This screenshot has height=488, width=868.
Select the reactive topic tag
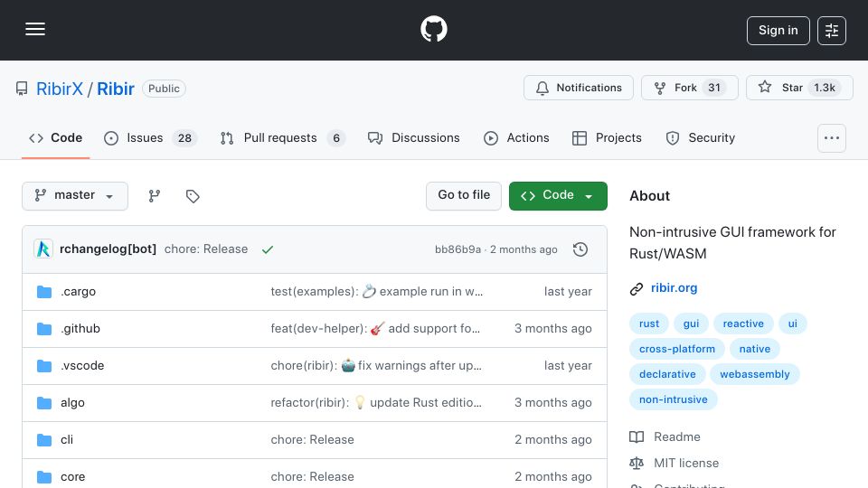coord(743,324)
